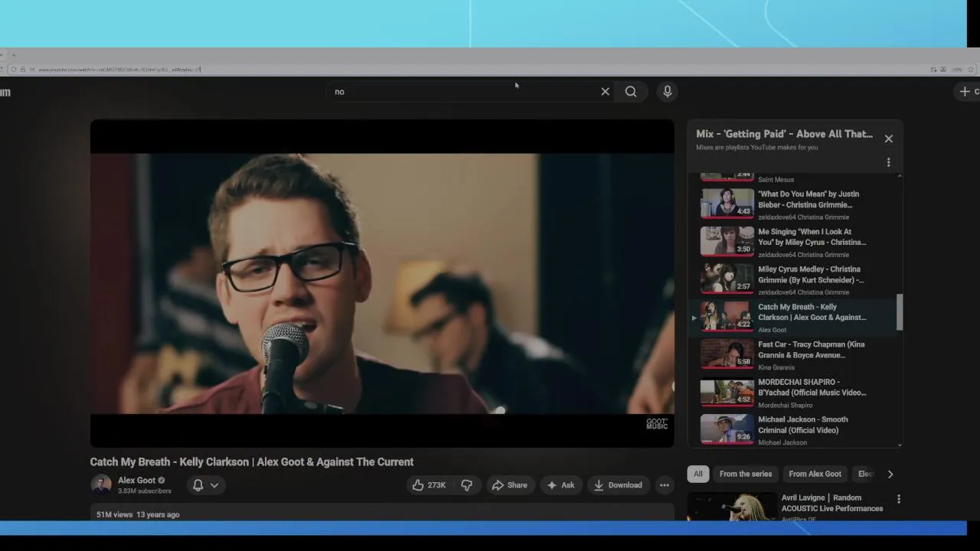Dislike the Catch My Breath video
This screenshot has width=980, height=551.
pyautogui.click(x=466, y=485)
